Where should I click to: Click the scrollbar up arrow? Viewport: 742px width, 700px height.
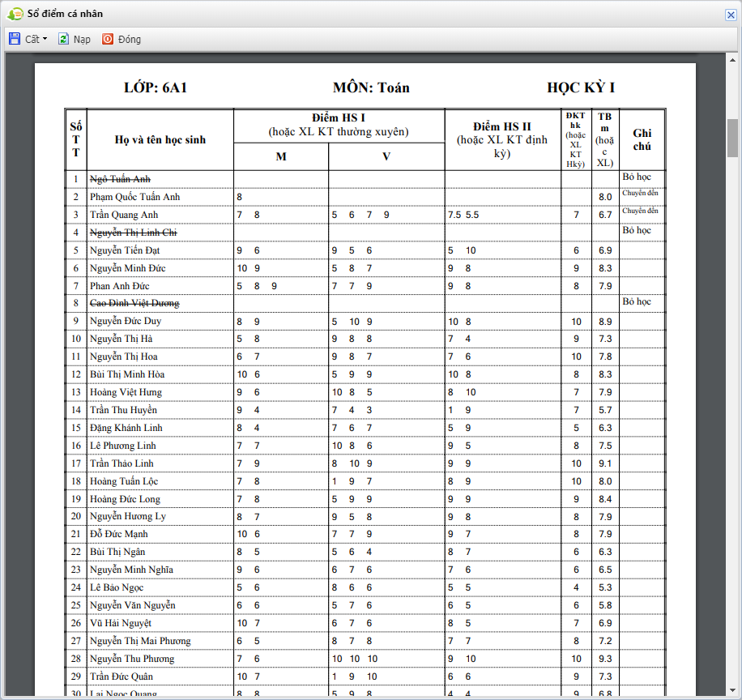(x=732, y=60)
